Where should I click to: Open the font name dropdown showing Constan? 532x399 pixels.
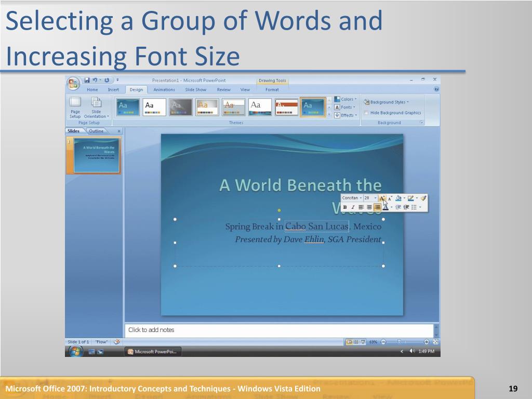(352, 198)
